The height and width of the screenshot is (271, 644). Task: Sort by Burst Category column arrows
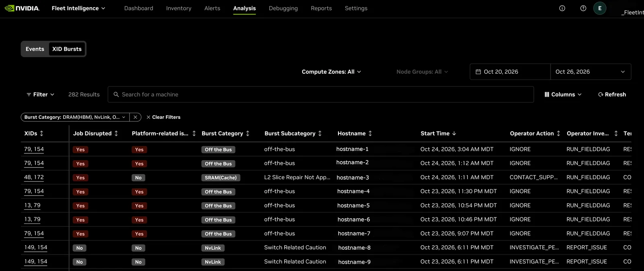coord(248,133)
